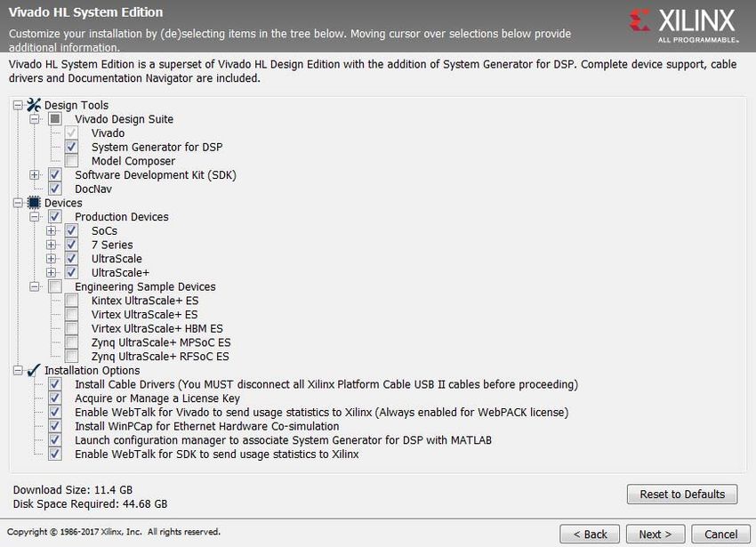The image size is (756, 547).
Task: Uncheck the UltraScale+ checkbox
Action: tap(72, 272)
